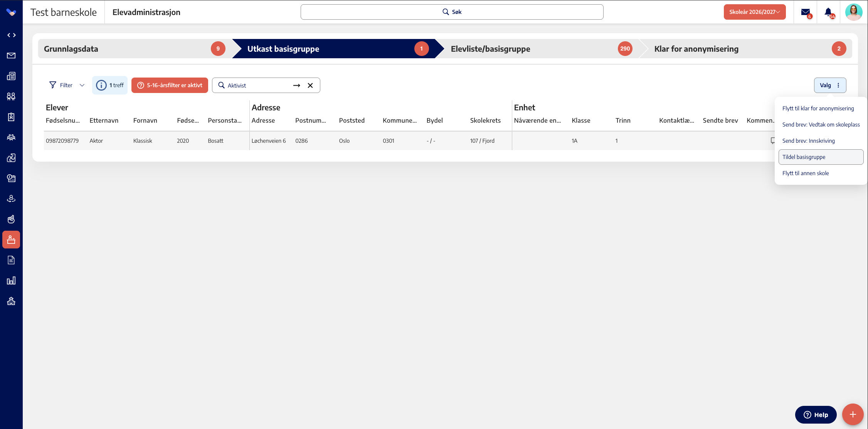Open the statistics bar chart sidebar icon
Image resolution: width=868 pixels, height=429 pixels.
click(11, 280)
